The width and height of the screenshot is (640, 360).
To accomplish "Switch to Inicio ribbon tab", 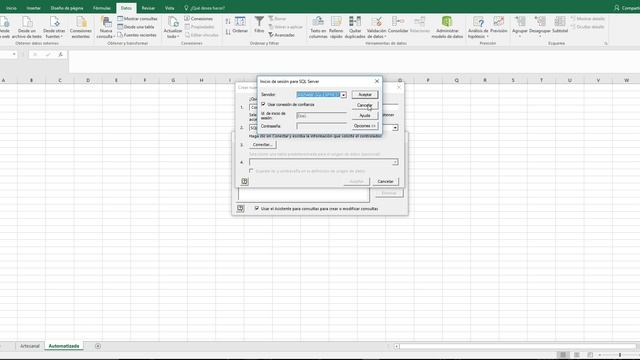I will coord(11,8).
